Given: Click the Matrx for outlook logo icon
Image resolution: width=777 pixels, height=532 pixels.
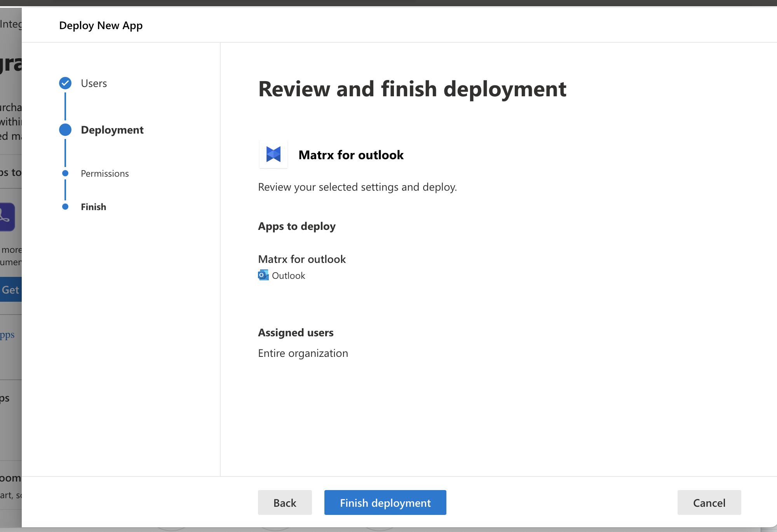Looking at the screenshot, I should click(274, 155).
